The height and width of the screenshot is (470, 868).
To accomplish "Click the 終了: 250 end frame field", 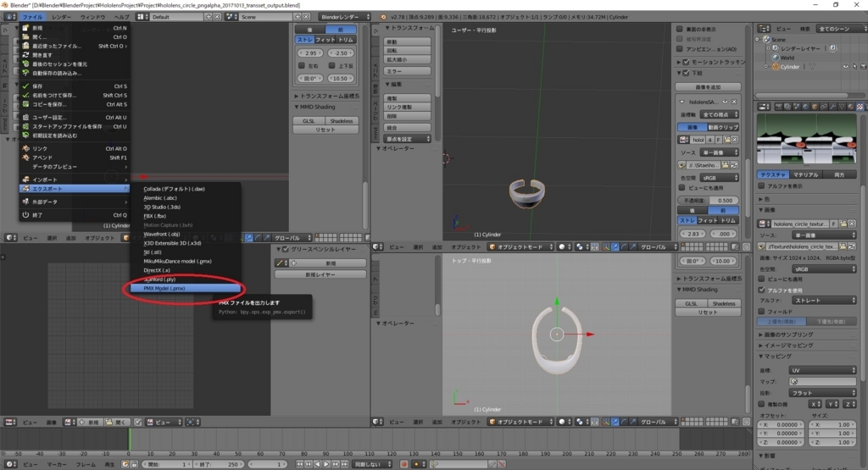I will click(x=218, y=464).
